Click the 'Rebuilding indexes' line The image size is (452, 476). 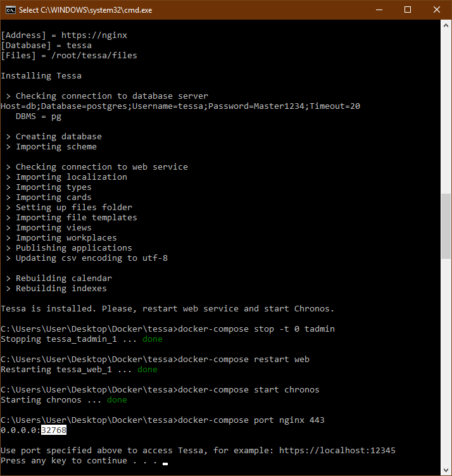tap(56, 288)
